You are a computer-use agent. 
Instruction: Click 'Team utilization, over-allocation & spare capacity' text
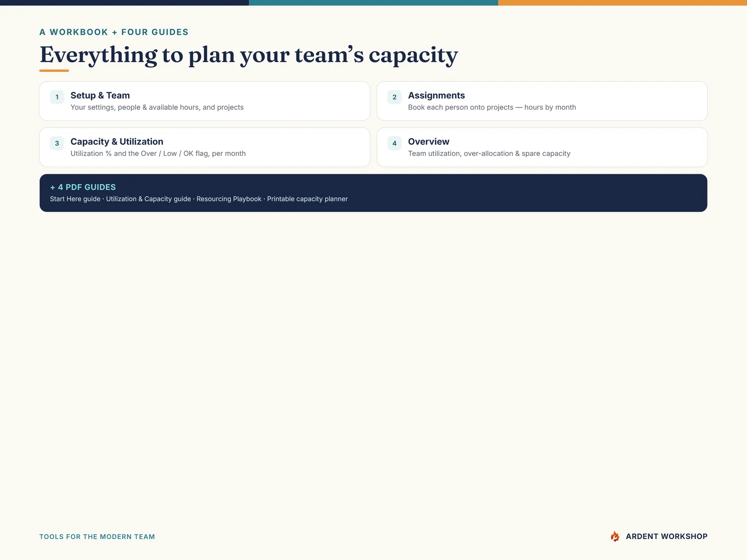489,154
